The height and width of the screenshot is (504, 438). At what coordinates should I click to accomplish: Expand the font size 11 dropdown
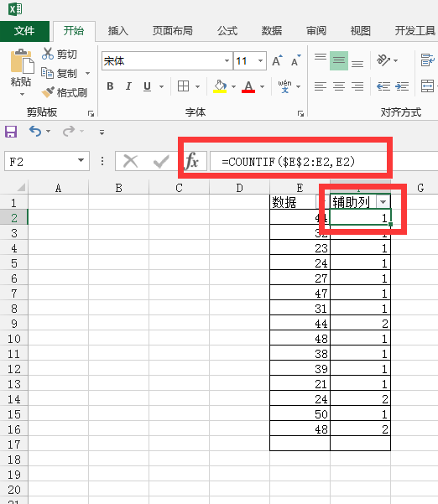tap(260, 60)
